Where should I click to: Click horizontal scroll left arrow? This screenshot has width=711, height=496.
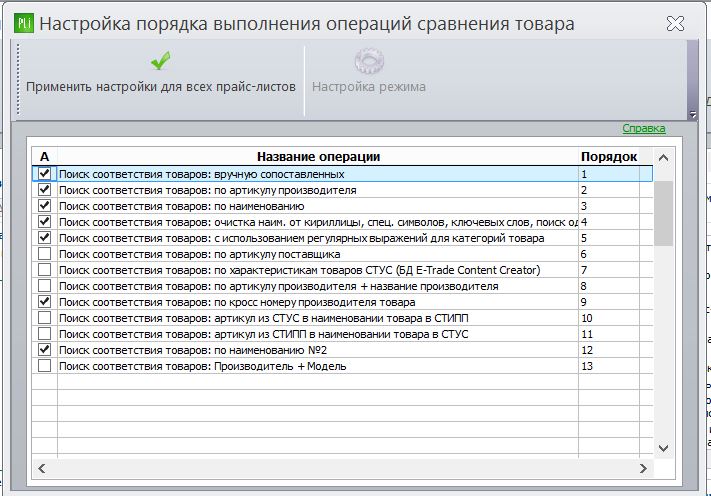42,468
